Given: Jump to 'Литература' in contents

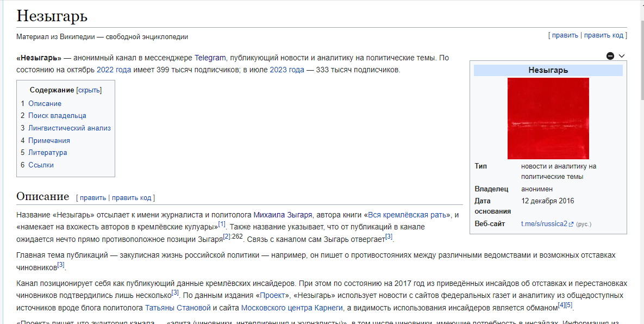Looking at the screenshot, I should [48, 152].
